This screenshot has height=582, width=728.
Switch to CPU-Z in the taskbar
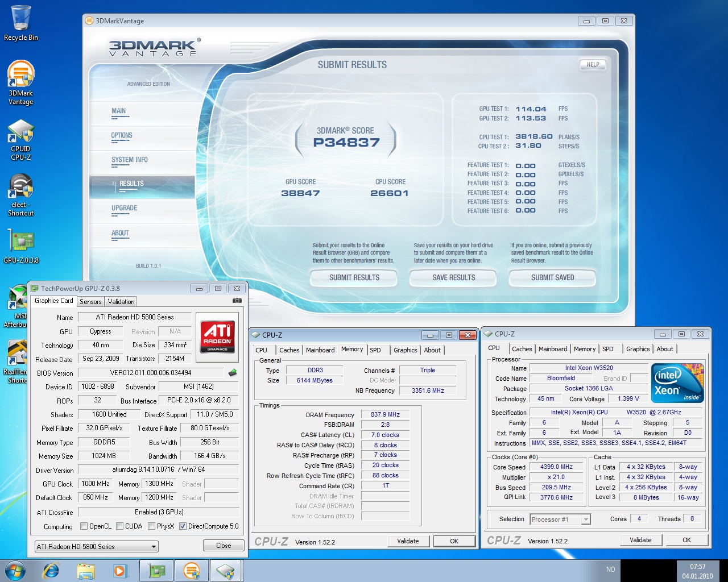(x=226, y=571)
